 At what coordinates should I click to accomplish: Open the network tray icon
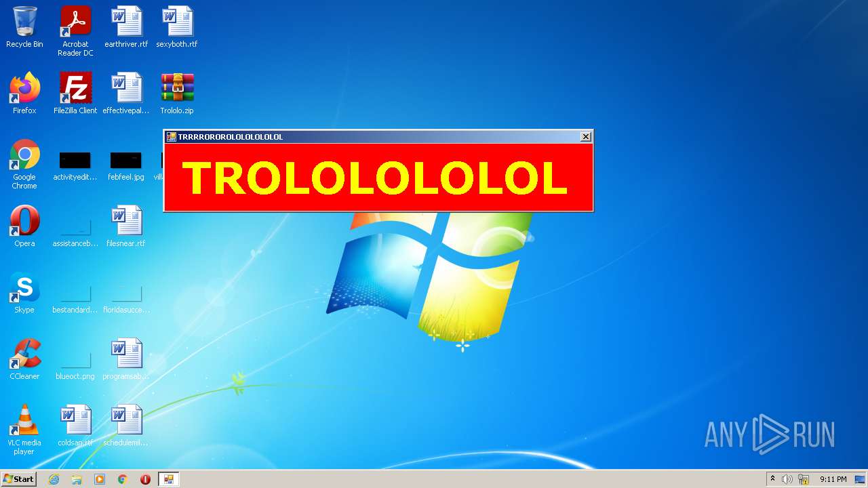[x=804, y=479]
